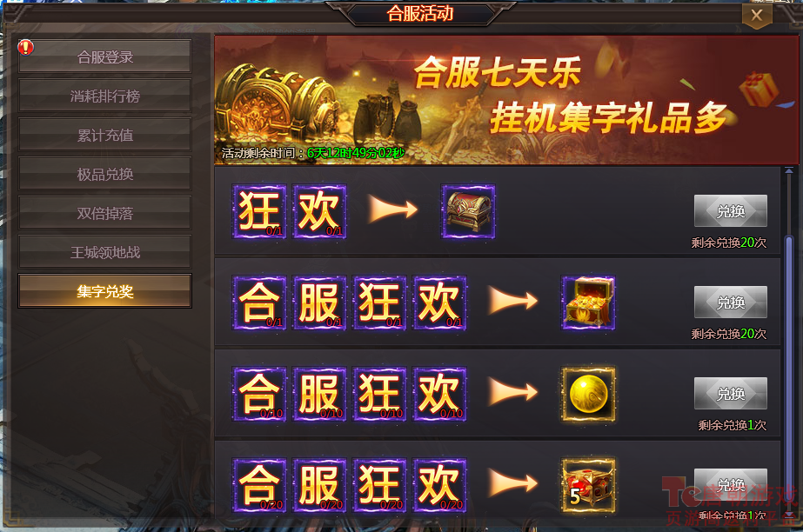
Task: Click the red treasure chest reward icon
Action: click(x=468, y=211)
